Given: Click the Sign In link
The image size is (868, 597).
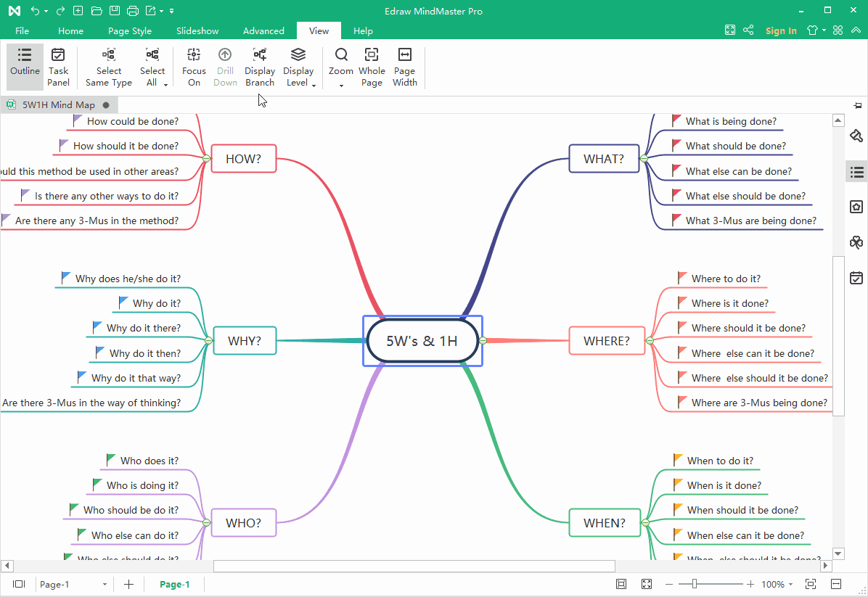Looking at the screenshot, I should [781, 30].
